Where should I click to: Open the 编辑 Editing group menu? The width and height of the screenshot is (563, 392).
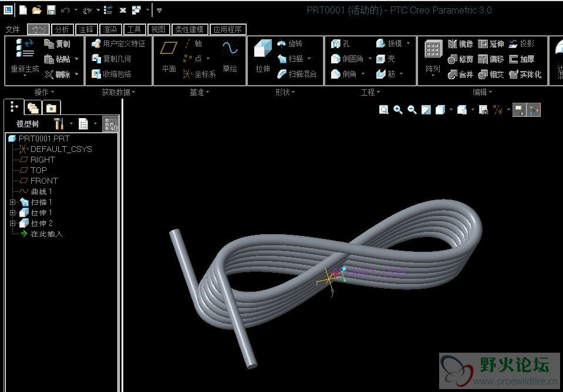(482, 92)
